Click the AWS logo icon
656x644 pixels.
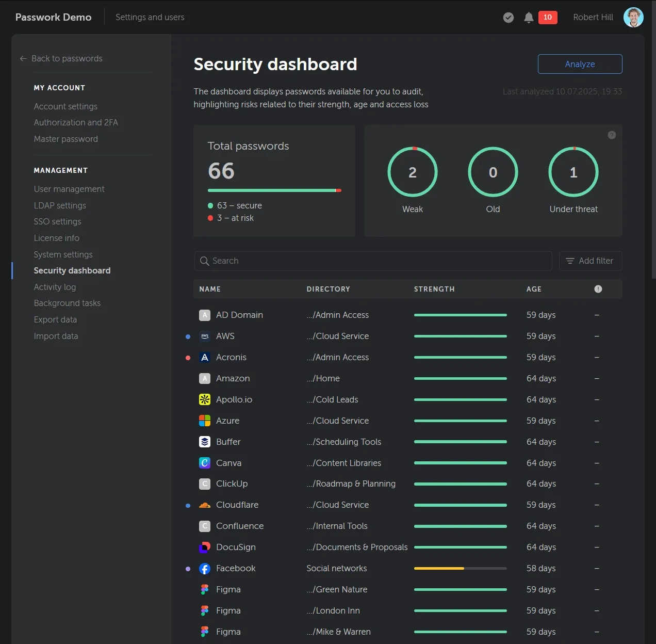[205, 336]
